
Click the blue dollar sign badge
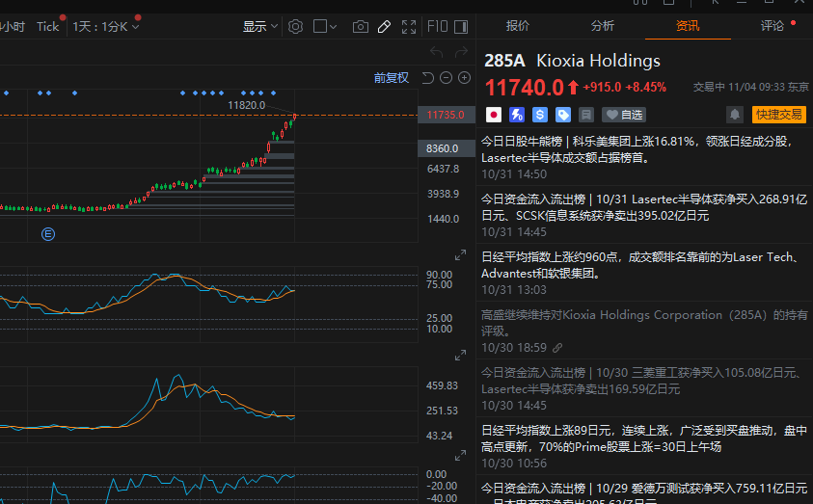click(x=540, y=115)
